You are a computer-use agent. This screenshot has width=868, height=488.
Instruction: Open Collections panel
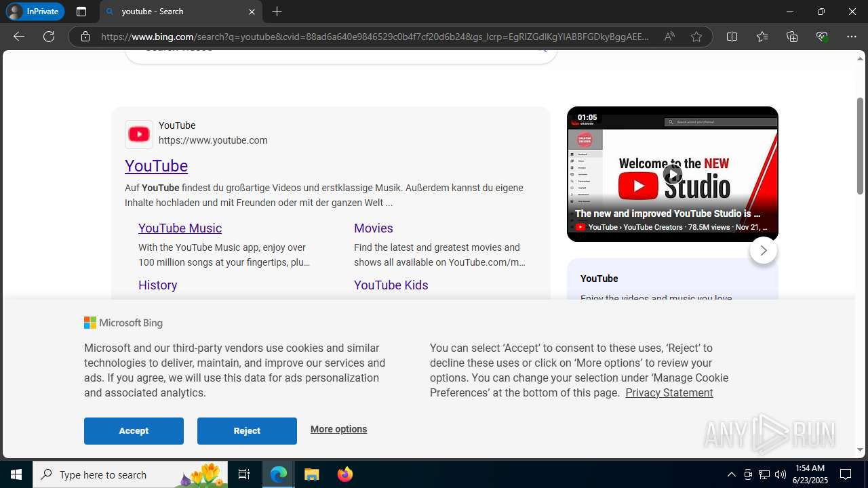(x=792, y=37)
